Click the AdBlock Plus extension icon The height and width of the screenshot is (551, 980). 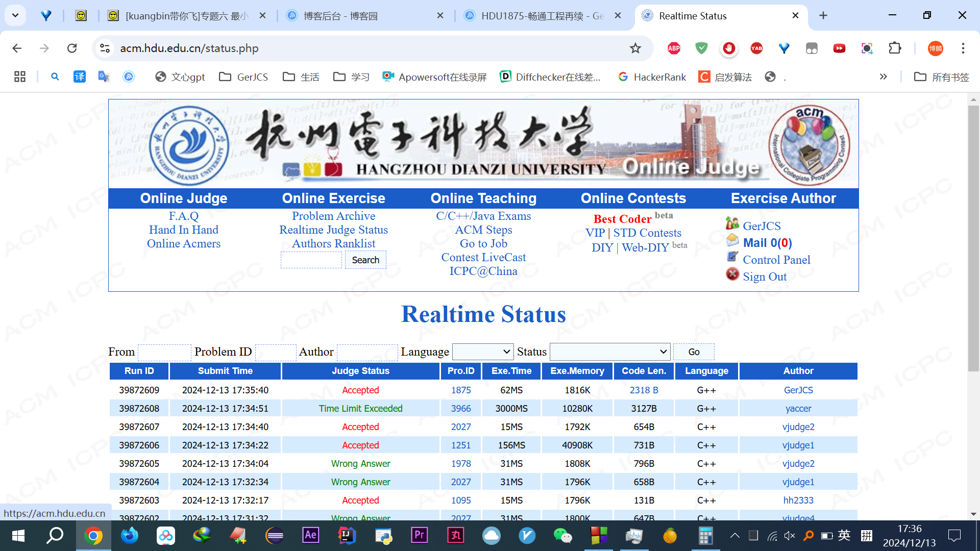674,48
